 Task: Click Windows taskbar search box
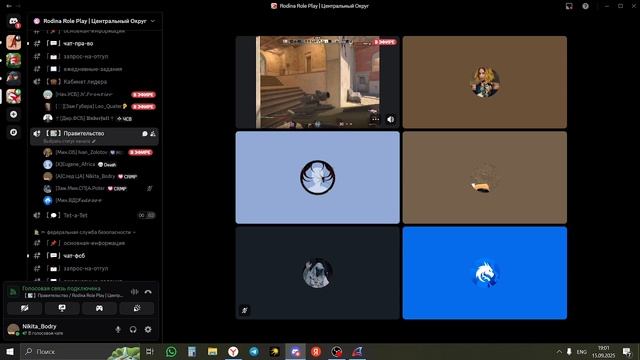(x=80, y=351)
